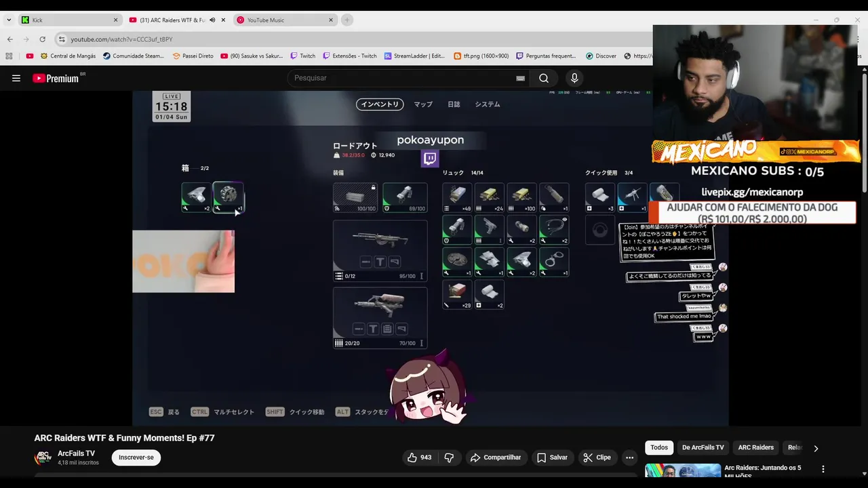This screenshot has width=868, height=488.
Task: Open StreamLadder bookmark
Action: point(414,56)
